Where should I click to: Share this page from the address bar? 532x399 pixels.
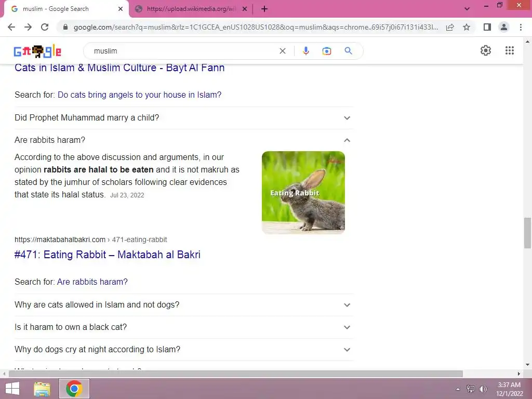click(x=450, y=27)
